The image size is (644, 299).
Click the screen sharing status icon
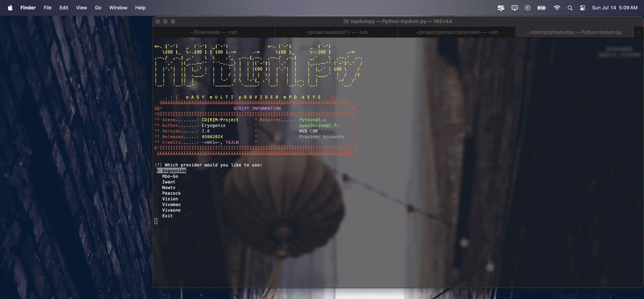(501, 8)
